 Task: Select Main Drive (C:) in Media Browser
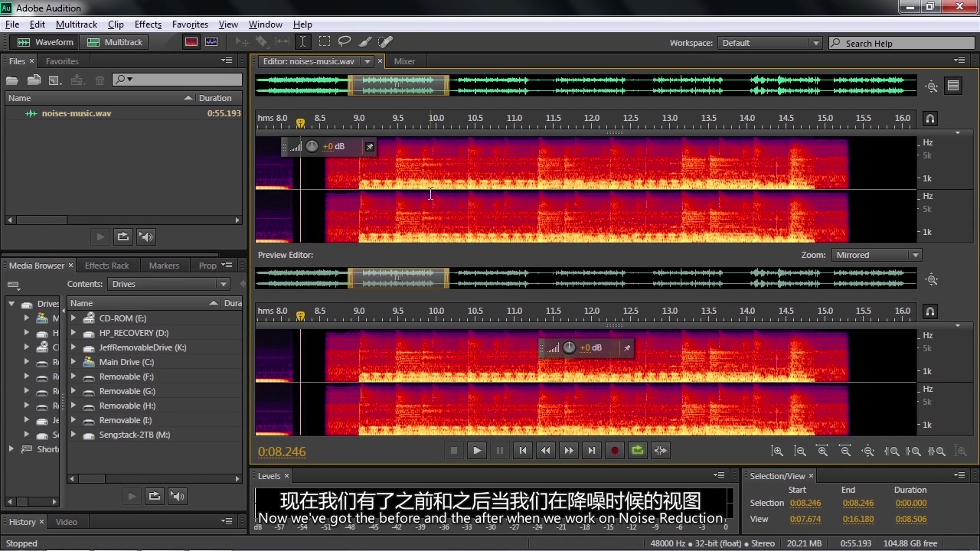click(x=127, y=361)
